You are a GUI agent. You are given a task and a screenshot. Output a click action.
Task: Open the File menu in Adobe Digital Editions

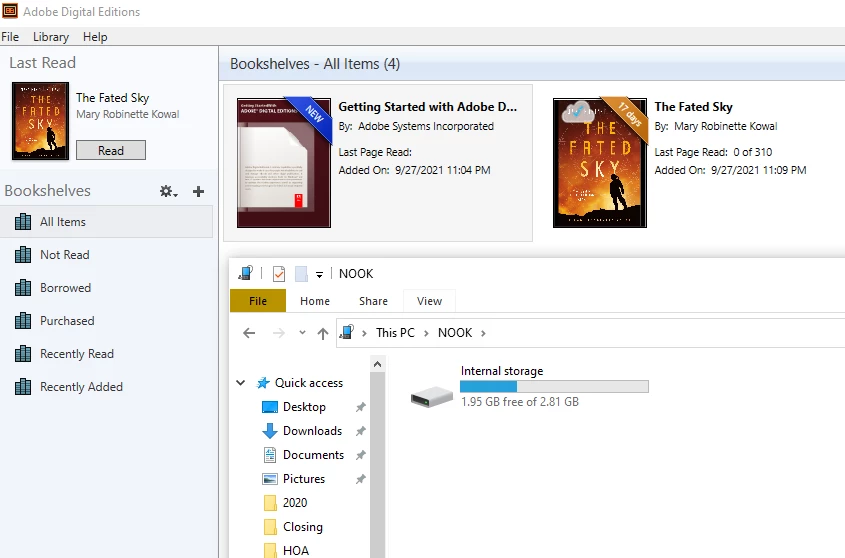tap(10, 37)
